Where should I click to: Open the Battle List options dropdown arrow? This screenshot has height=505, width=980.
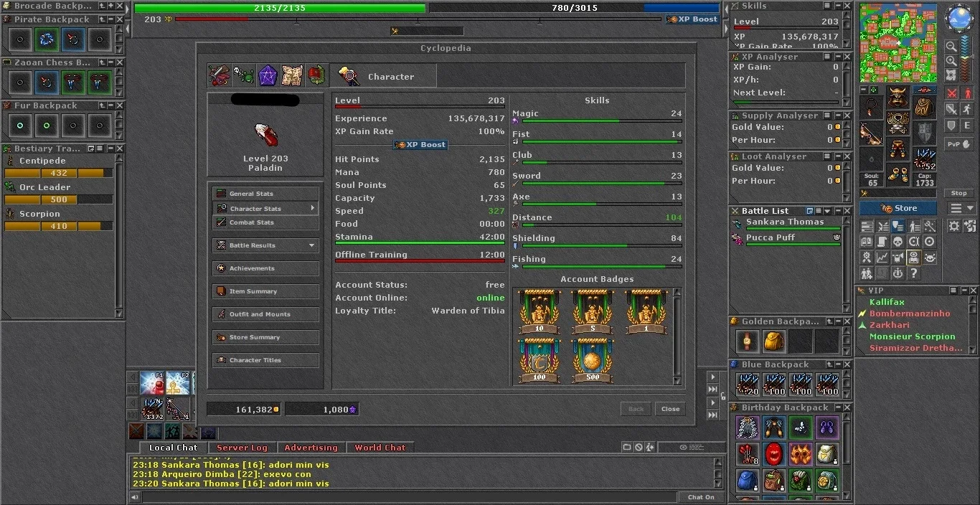(x=827, y=211)
